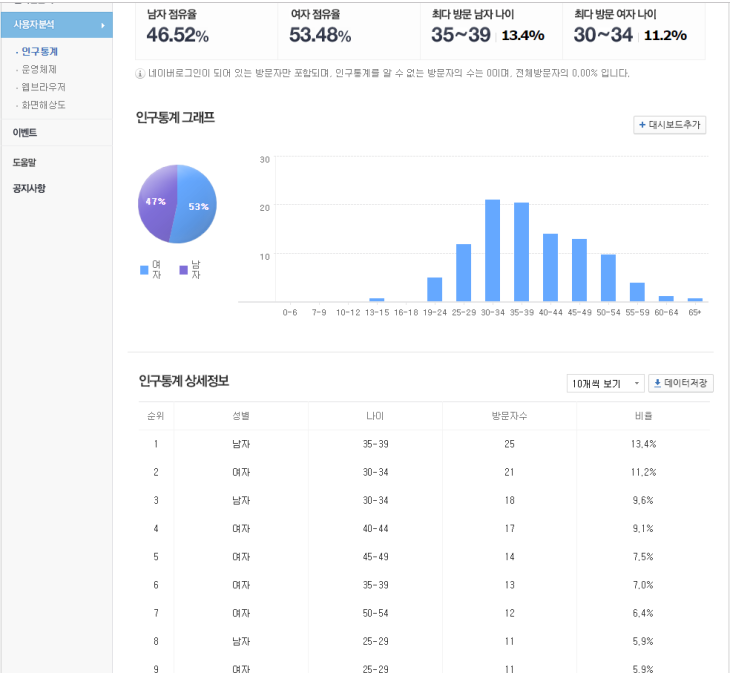Open 도움말 from the sidebar

tap(25, 162)
